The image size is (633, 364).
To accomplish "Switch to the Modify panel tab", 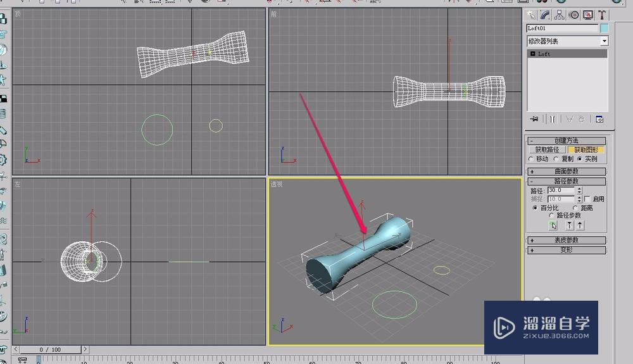I will (545, 15).
